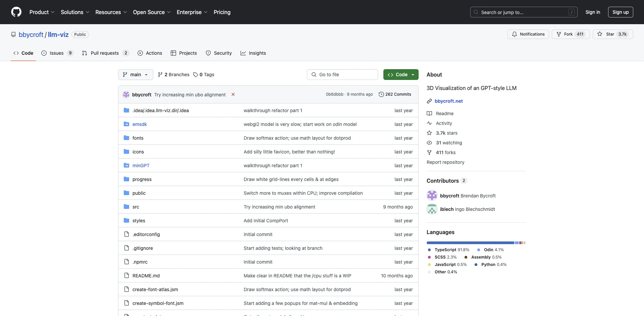View 2 Branches

coord(174,75)
